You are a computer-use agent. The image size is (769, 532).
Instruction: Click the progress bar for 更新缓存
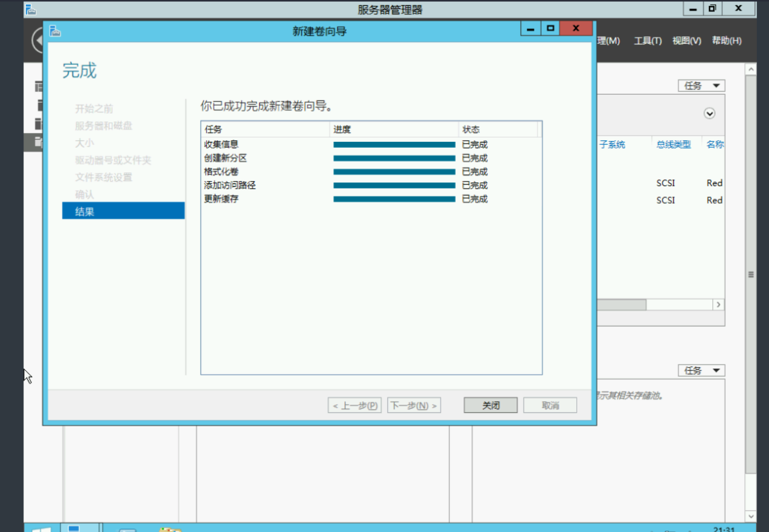coord(394,199)
